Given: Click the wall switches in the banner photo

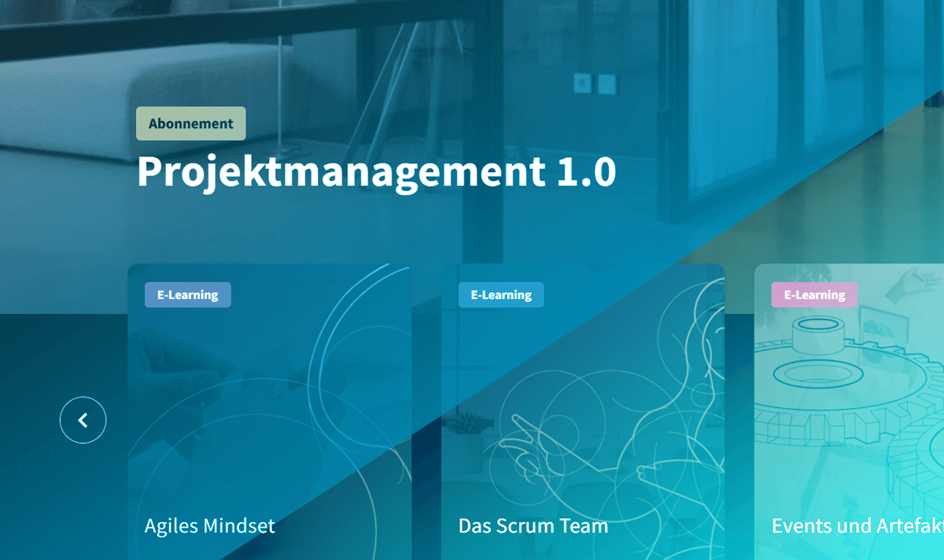Looking at the screenshot, I should (x=594, y=82).
